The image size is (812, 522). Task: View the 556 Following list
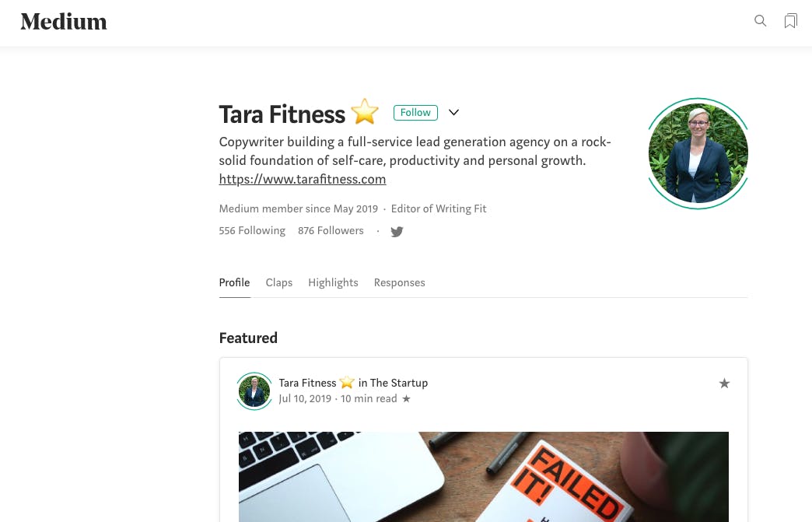coord(252,231)
